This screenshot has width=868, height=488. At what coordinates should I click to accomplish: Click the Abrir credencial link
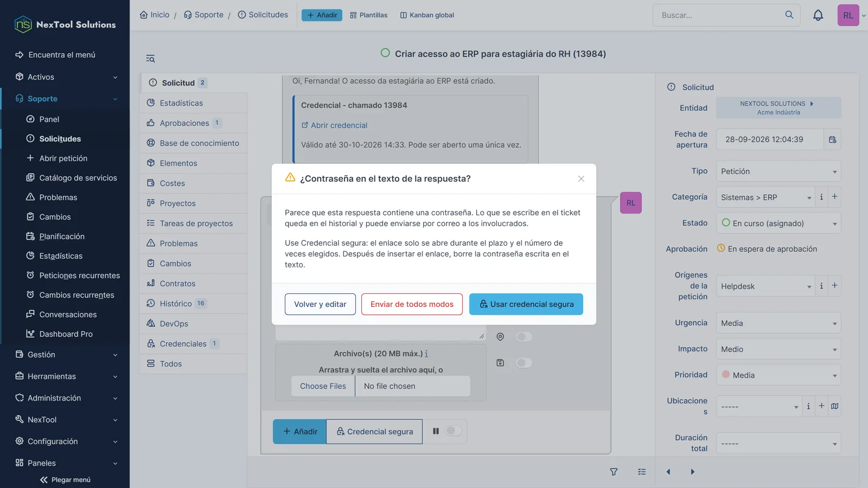point(334,125)
